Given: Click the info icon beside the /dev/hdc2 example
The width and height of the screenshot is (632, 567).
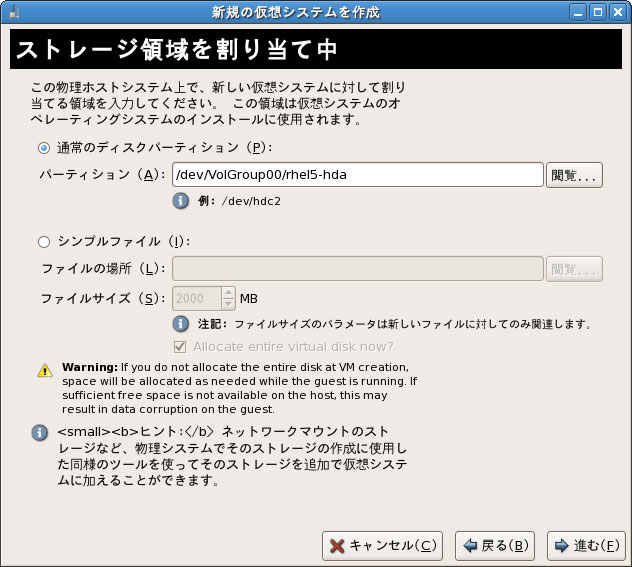Looking at the screenshot, I should coord(181,200).
